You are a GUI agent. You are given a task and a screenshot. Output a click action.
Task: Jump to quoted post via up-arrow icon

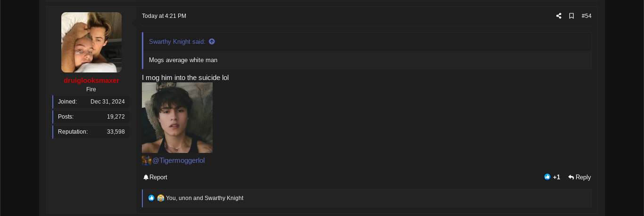(x=212, y=41)
